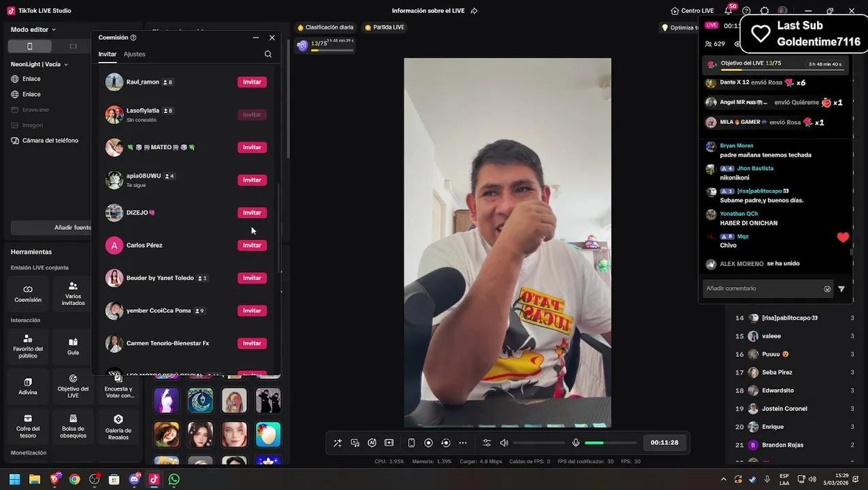This screenshot has height=490, width=868.
Task: Open Bolsa de obsequios tool
Action: coord(73,425)
